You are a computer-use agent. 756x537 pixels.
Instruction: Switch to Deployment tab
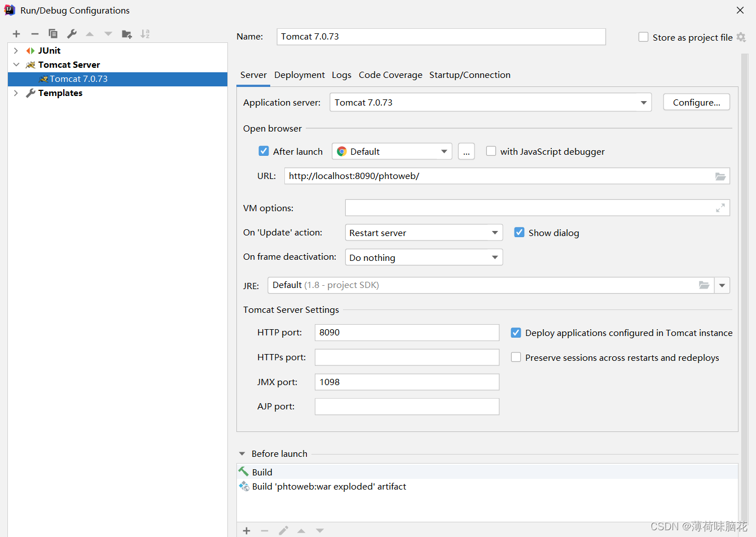[x=300, y=75]
